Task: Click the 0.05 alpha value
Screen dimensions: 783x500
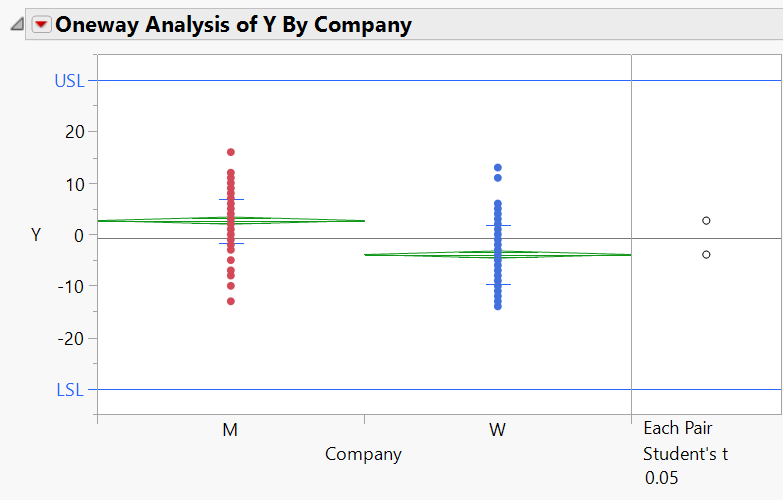Action: [x=662, y=478]
